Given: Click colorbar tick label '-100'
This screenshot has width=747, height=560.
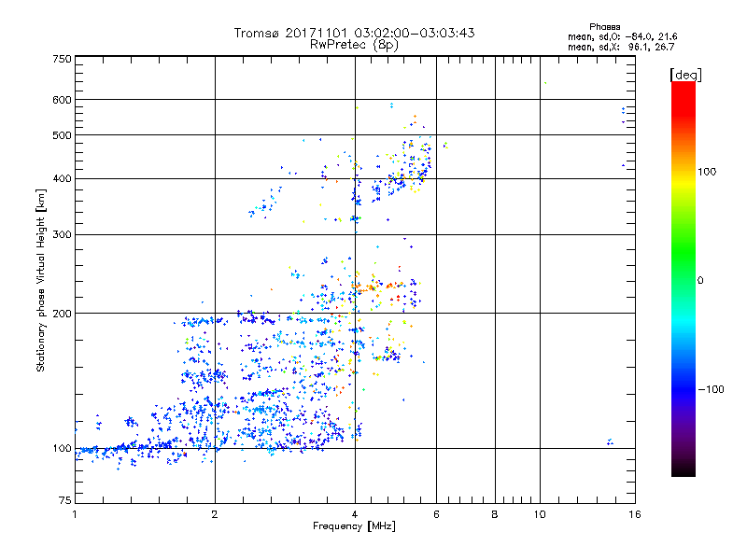Looking at the screenshot, I should tap(711, 389).
